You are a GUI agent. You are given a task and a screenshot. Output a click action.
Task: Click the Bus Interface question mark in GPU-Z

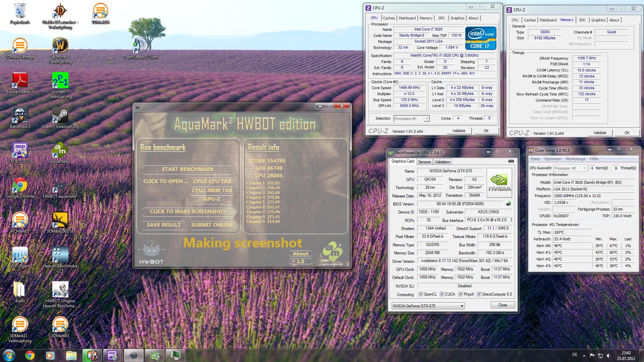(511, 220)
